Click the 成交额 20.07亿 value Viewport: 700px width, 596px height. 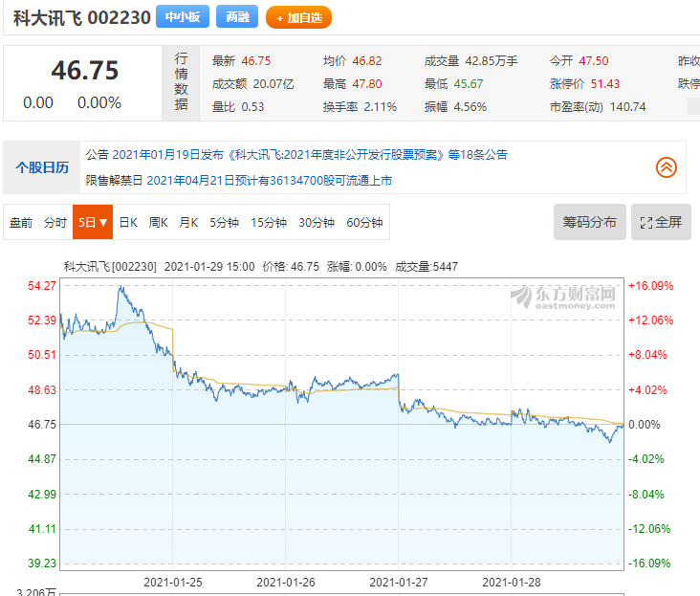[x=273, y=84]
